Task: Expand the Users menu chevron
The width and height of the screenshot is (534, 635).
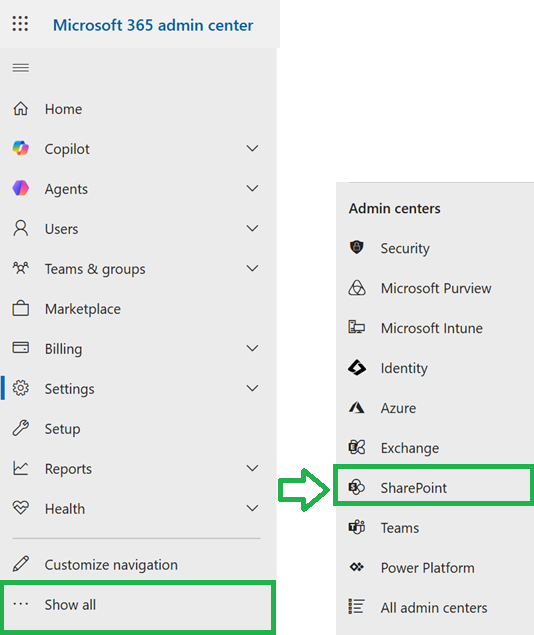Action: point(252,228)
